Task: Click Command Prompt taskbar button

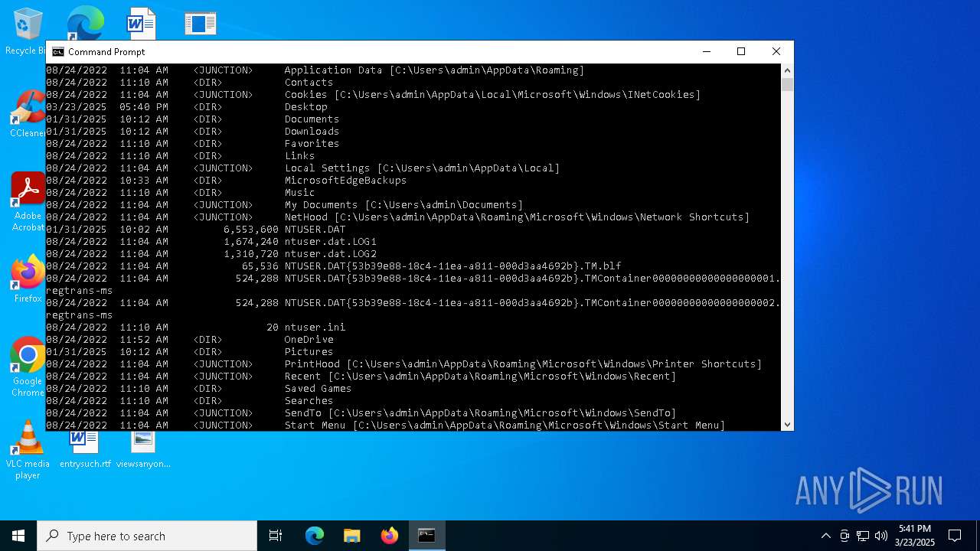Action: (426, 536)
